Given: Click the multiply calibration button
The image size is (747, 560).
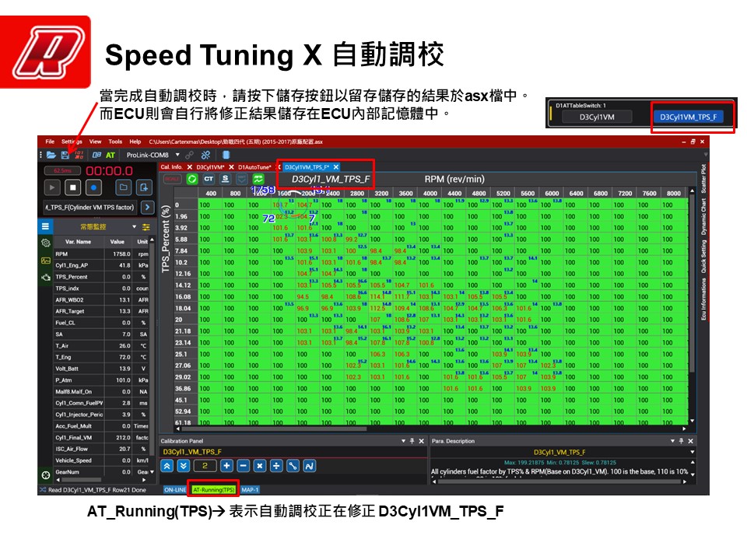Looking at the screenshot, I should pyautogui.click(x=260, y=466).
